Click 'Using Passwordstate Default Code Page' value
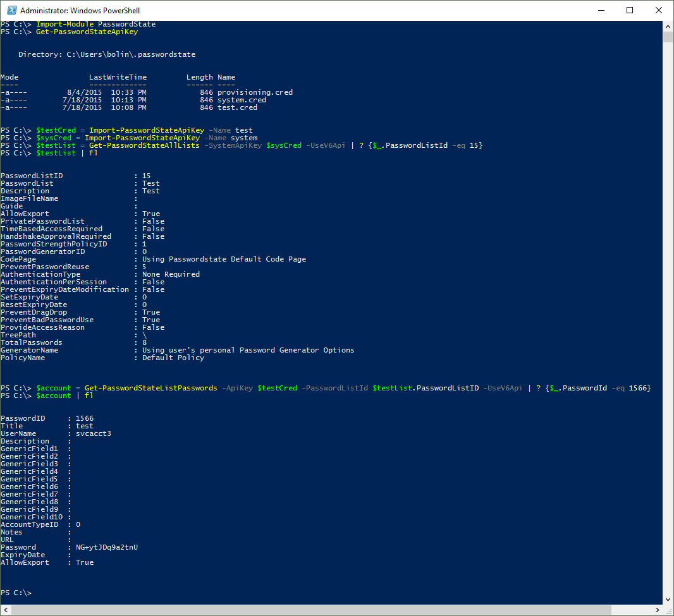674x616 pixels. [224, 259]
